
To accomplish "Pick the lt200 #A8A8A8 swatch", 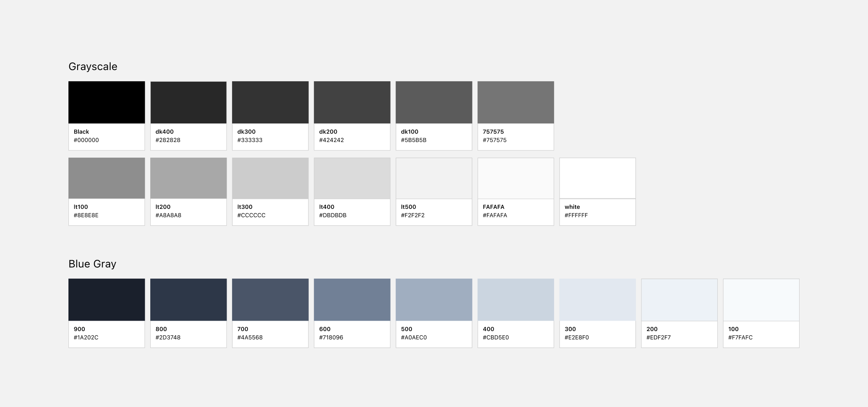I will (x=188, y=178).
